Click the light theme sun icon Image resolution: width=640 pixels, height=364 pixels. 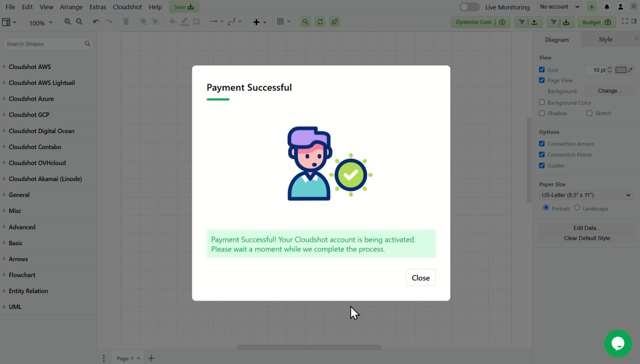click(x=634, y=7)
